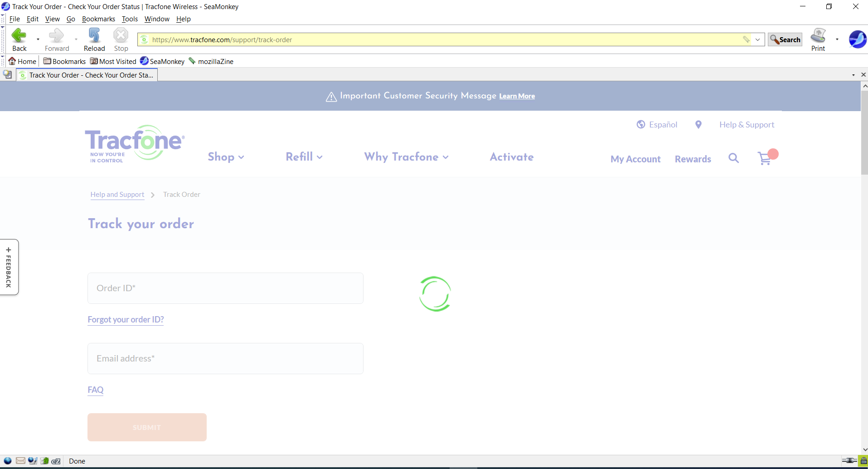Open SeaMonkey Navigator from the component bar
Screen dimensions: 868x469
click(x=8, y=461)
